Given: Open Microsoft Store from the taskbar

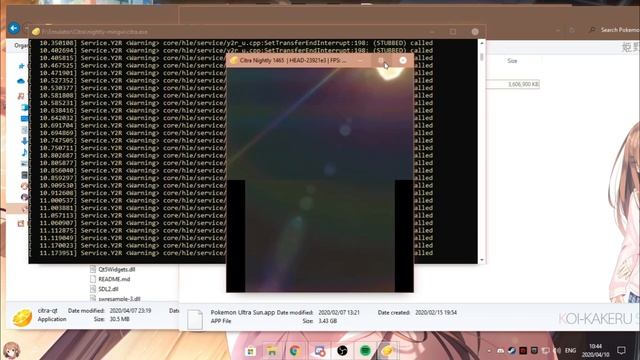Looking at the screenshot, I should click(250, 351).
